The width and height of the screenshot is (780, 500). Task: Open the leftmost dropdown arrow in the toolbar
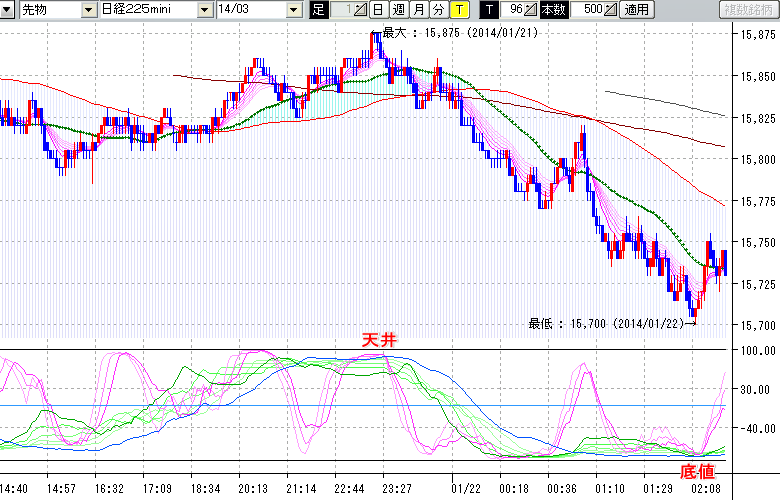pyautogui.click(x=6, y=9)
